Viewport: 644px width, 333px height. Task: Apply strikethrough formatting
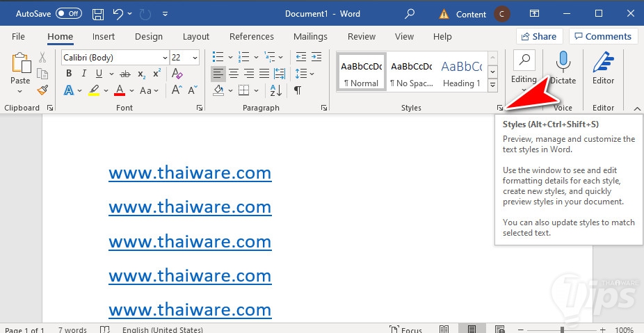125,74
